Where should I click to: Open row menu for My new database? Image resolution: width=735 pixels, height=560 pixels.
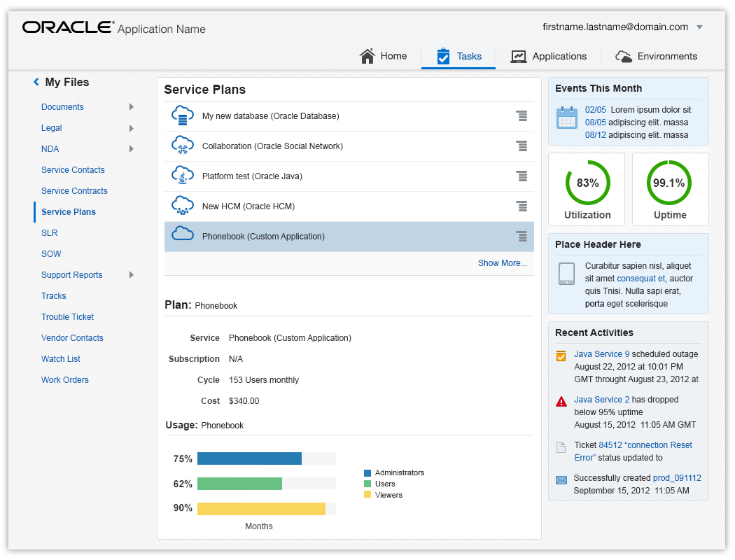(x=521, y=115)
